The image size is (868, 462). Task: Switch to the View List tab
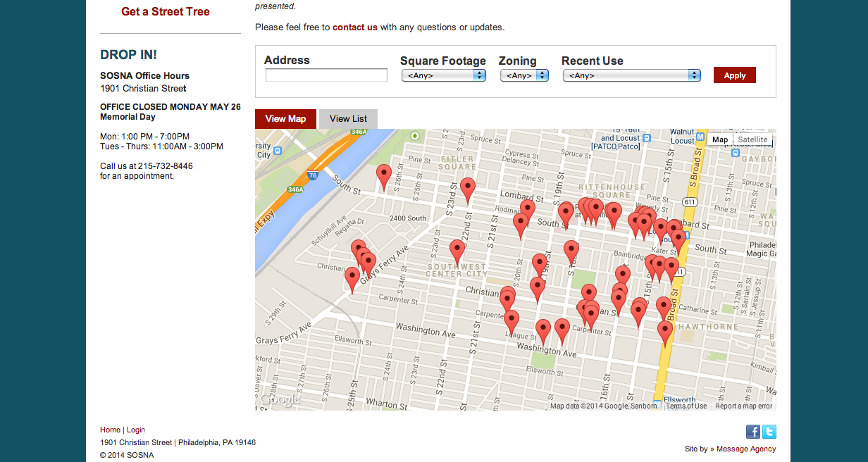click(348, 119)
